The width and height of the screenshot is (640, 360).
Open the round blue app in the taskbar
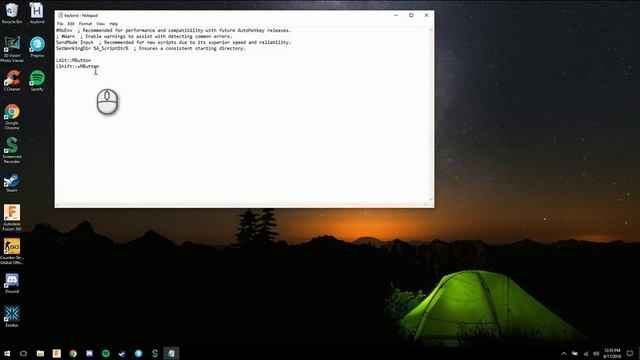click(x=138, y=353)
